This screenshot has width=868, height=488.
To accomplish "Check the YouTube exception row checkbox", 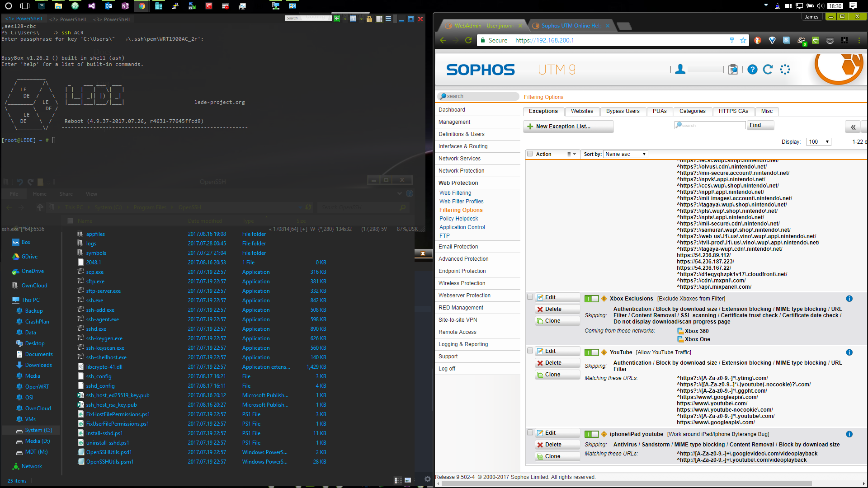I will [x=530, y=351].
